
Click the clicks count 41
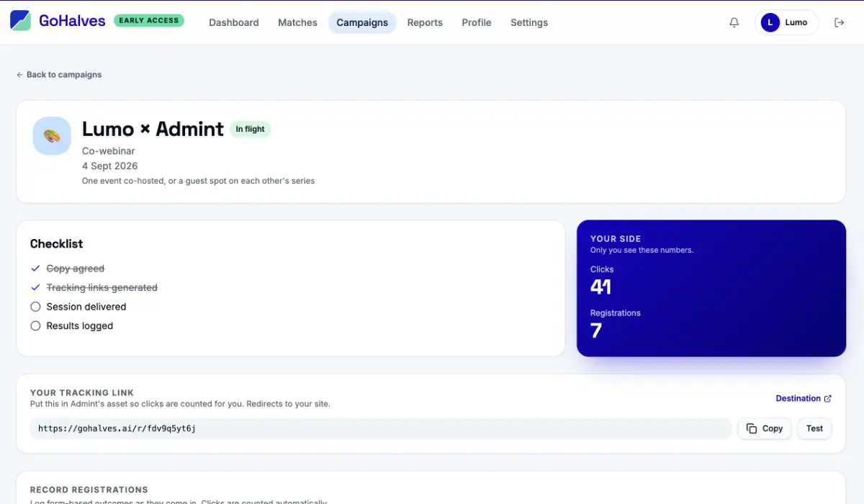point(600,287)
